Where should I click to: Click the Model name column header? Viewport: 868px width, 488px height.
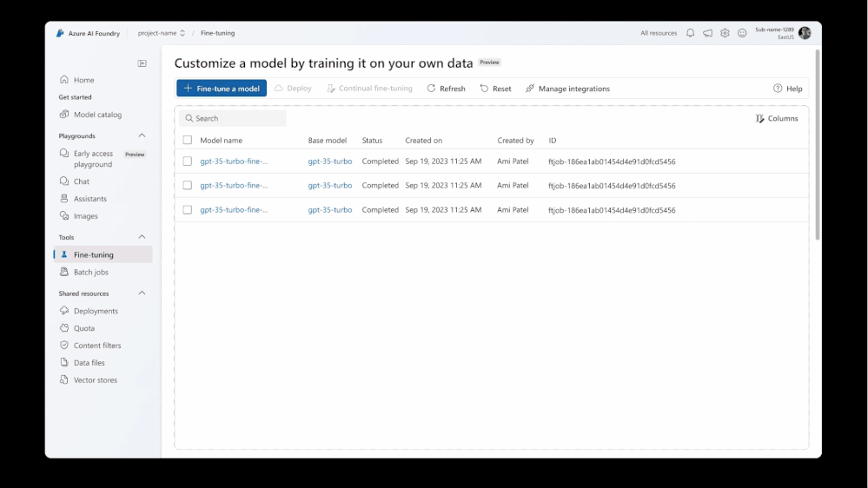[x=221, y=141]
